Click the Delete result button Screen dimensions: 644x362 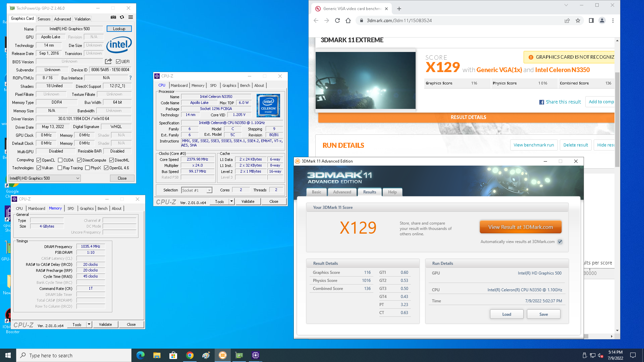click(x=576, y=145)
